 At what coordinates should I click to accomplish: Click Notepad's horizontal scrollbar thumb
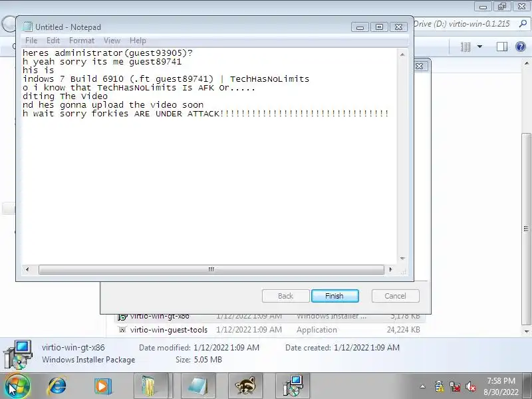click(211, 269)
